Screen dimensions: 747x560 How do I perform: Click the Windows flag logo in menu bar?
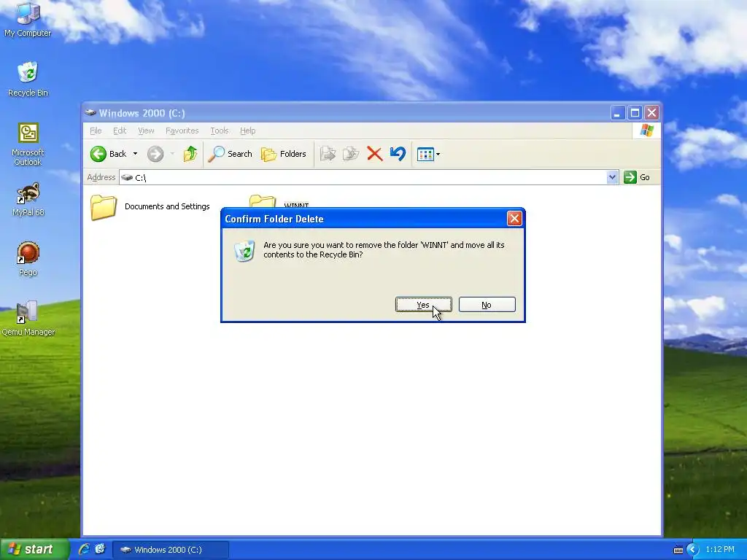pyautogui.click(x=648, y=131)
